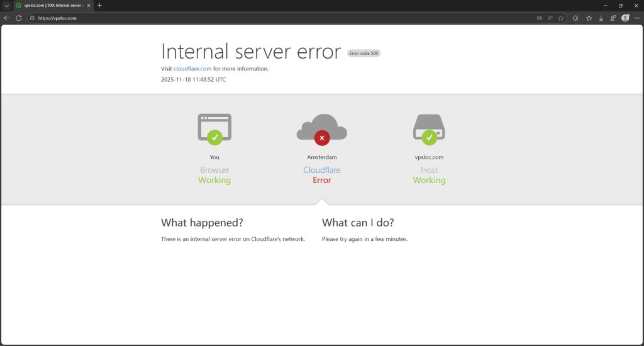Screen dimensions: 644x346
Task: Click the timestamp 2025-11-18 11:48:52 UTC
Action: 194,80
